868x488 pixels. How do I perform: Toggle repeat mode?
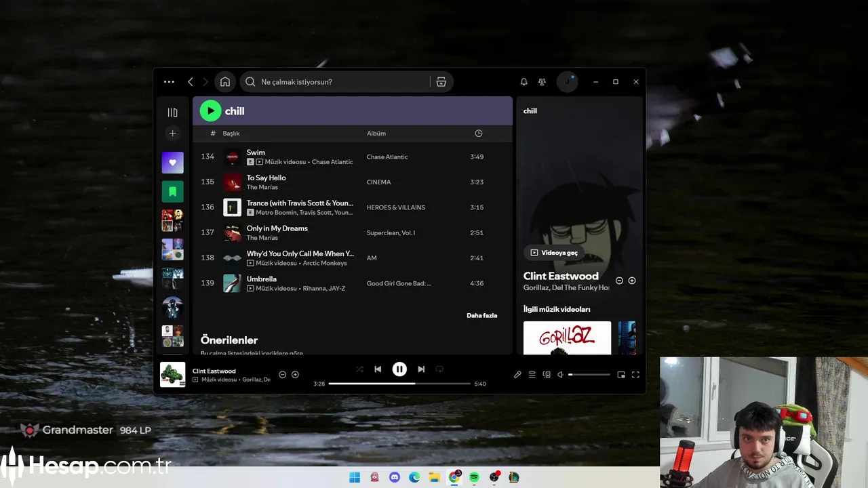click(x=439, y=369)
